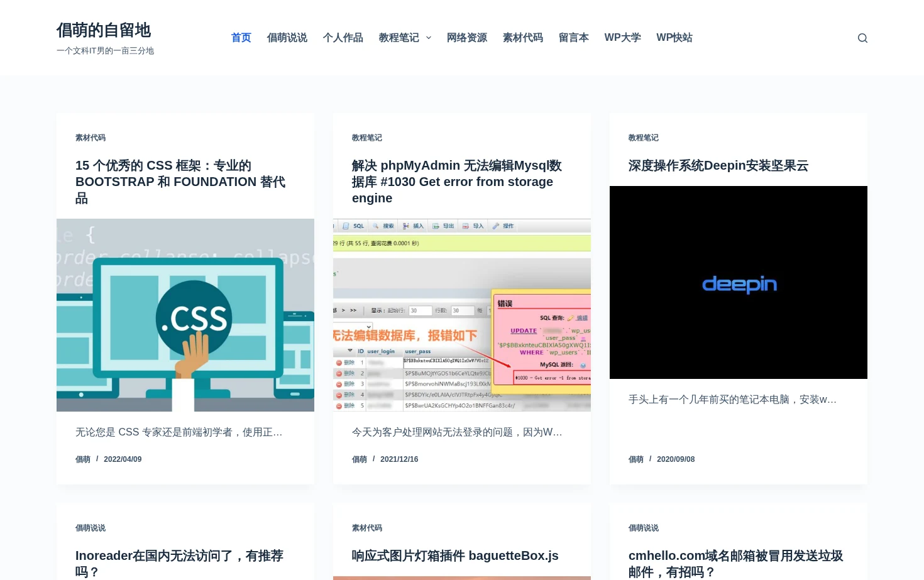
Task: Click excerpt 无论您是 CSS 专家还是前端初学者
Action: point(179,432)
